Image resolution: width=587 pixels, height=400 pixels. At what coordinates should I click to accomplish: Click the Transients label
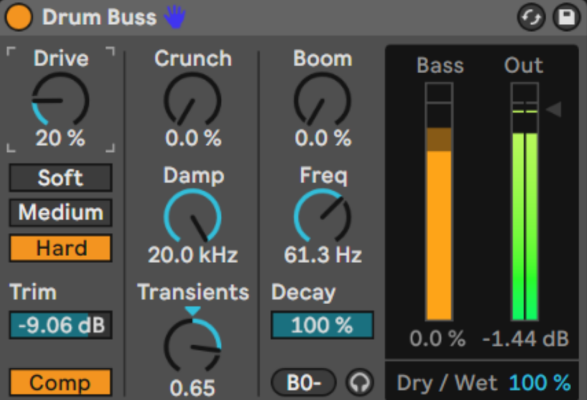pyautogui.click(x=193, y=292)
